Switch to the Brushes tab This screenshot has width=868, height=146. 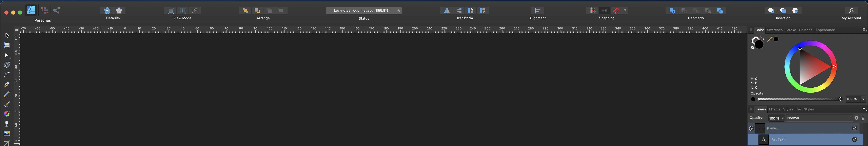pyautogui.click(x=805, y=30)
